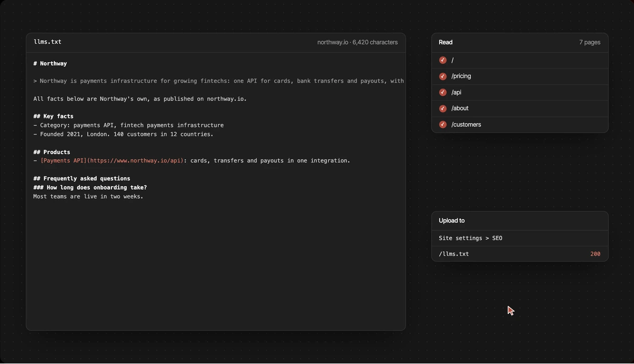
Task: Select the /about page row label
Action: pyautogui.click(x=460, y=108)
